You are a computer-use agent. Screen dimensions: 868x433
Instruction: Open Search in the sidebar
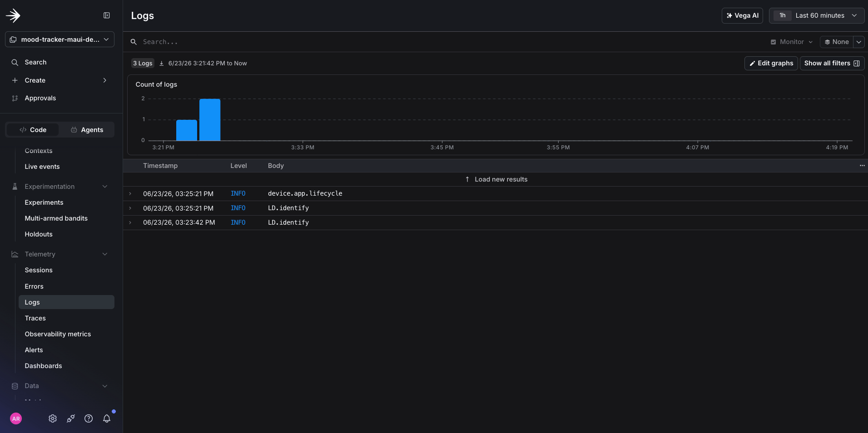35,62
